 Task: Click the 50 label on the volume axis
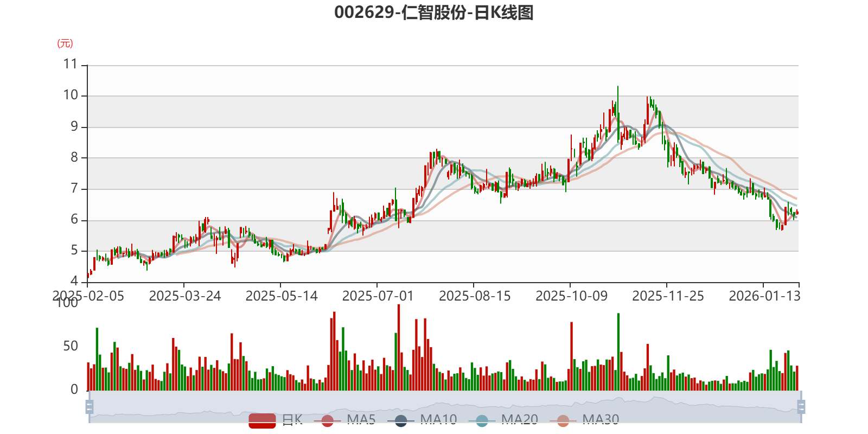(x=71, y=346)
